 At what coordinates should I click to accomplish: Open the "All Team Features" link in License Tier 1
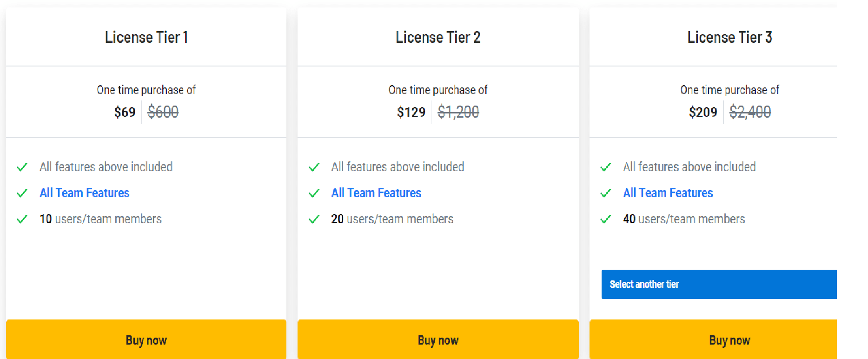tap(84, 193)
